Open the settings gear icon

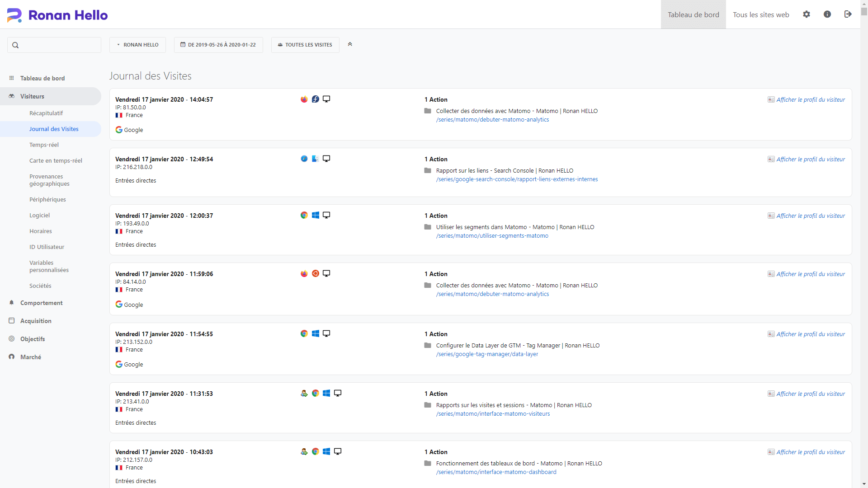coord(807,14)
